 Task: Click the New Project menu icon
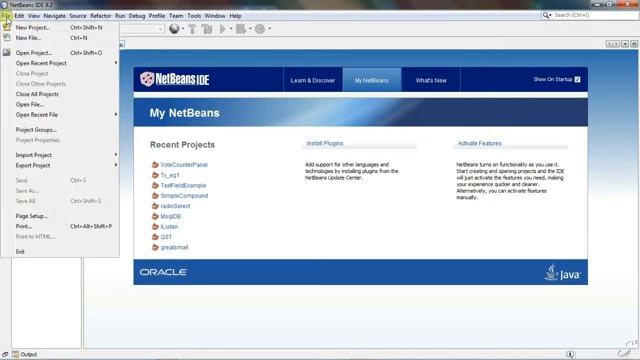[7, 27]
